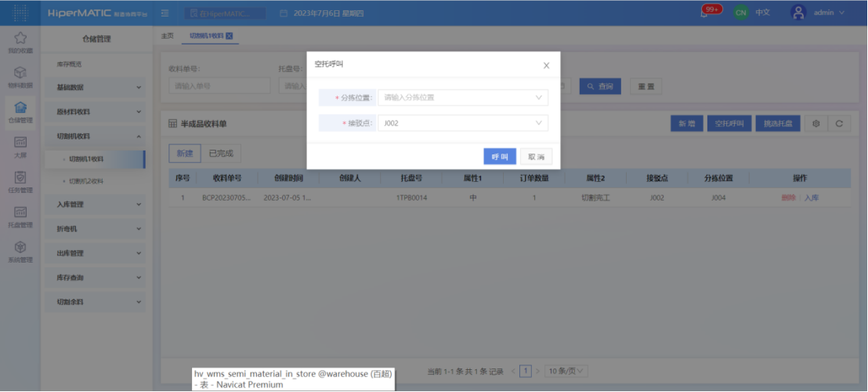Close the 空托呼叫 dialog with X

point(546,65)
